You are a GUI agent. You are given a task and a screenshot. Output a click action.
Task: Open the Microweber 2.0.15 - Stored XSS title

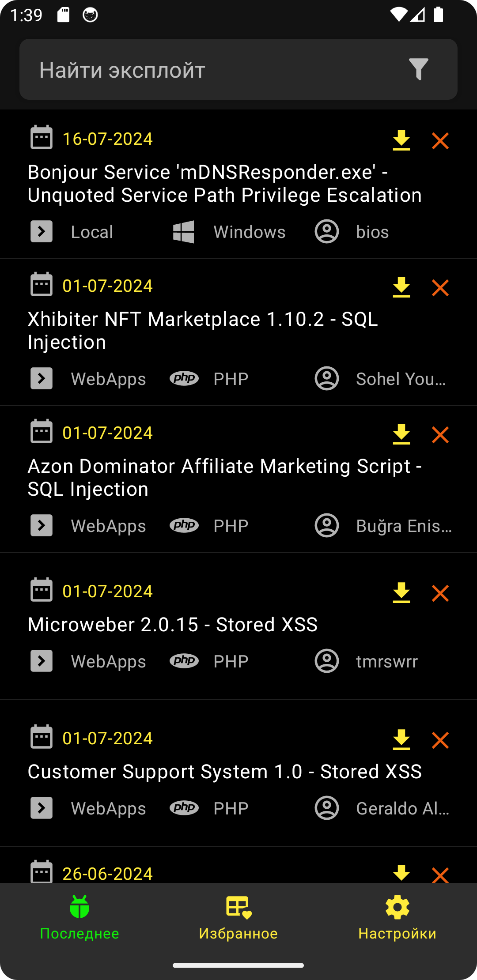pyautogui.click(x=173, y=625)
